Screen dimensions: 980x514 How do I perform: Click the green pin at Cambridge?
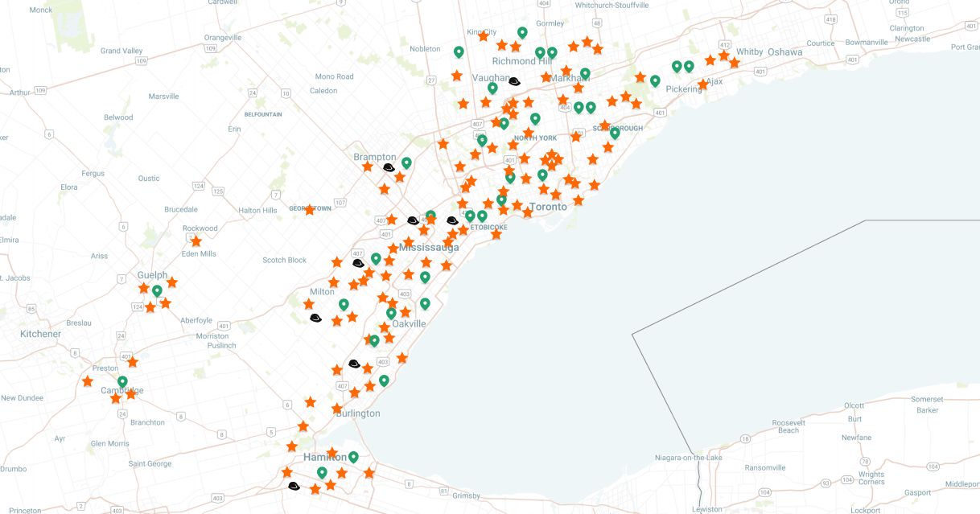122,381
